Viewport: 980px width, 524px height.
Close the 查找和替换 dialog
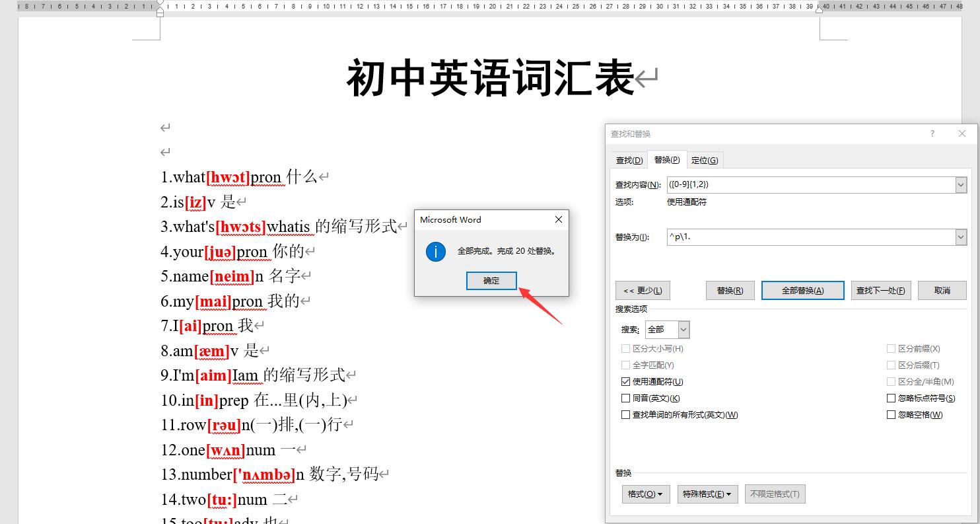click(x=962, y=133)
